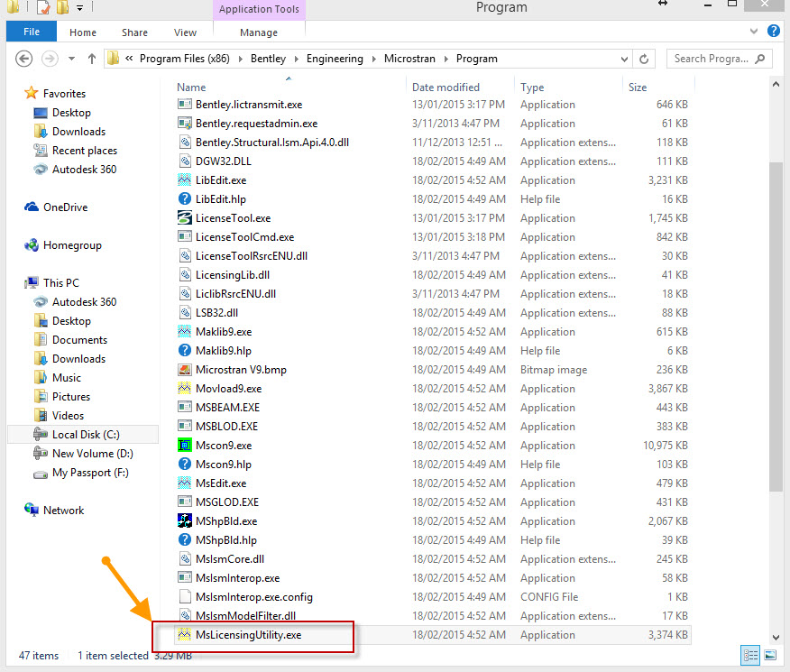Open Windows Explorer help icon
The image size is (790, 672).
(774, 32)
